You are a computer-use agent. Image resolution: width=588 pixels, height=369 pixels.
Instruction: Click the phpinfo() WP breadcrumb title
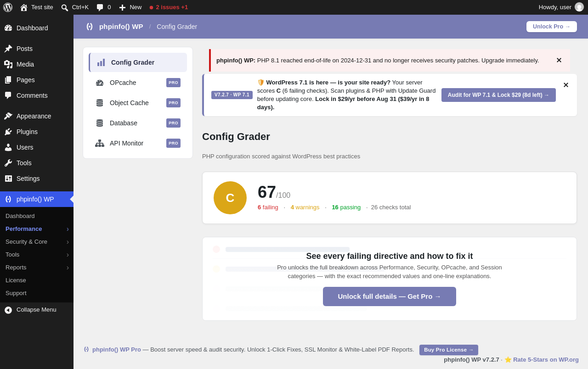pos(121,27)
